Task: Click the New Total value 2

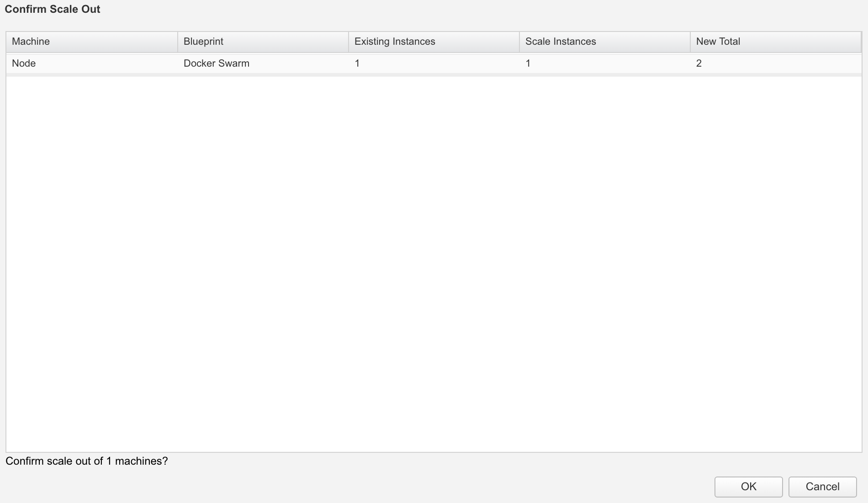Action: (699, 63)
